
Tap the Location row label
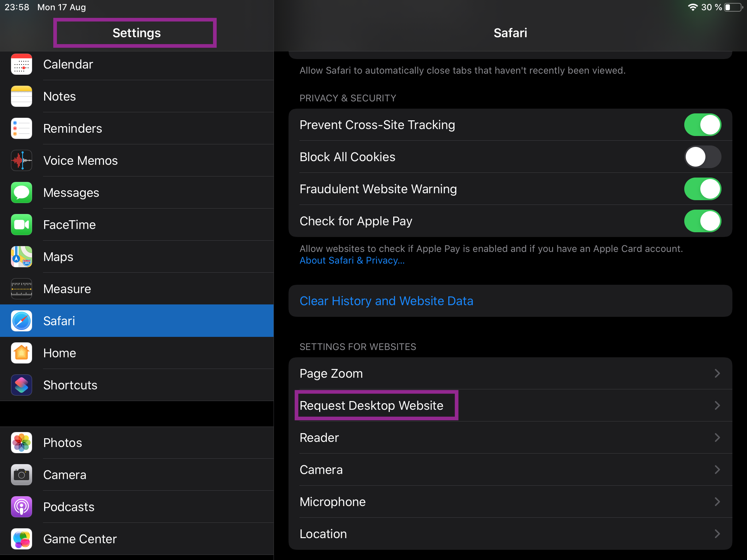click(x=323, y=534)
